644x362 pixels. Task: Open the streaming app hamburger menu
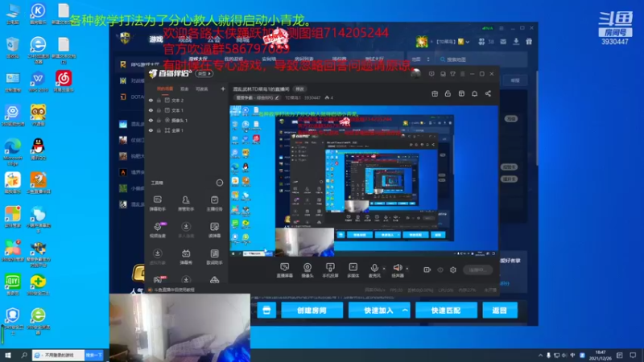(462, 74)
